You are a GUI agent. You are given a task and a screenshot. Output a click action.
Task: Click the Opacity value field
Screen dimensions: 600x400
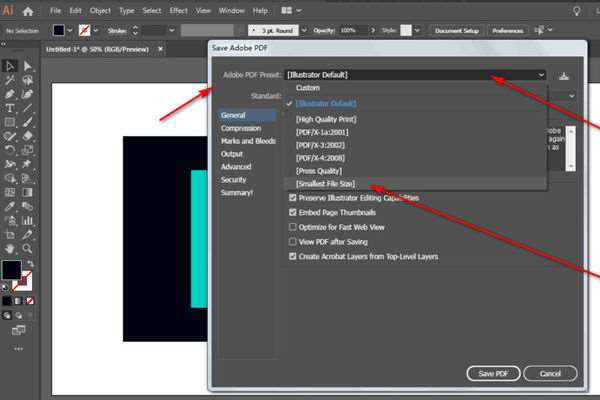(352, 30)
